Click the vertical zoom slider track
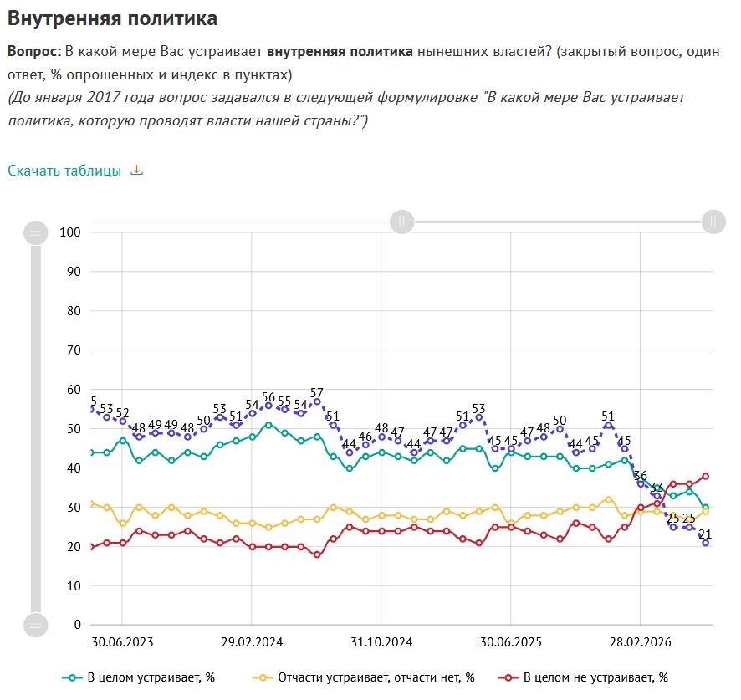Viewport: 741px width, 700px height. pos(36,429)
